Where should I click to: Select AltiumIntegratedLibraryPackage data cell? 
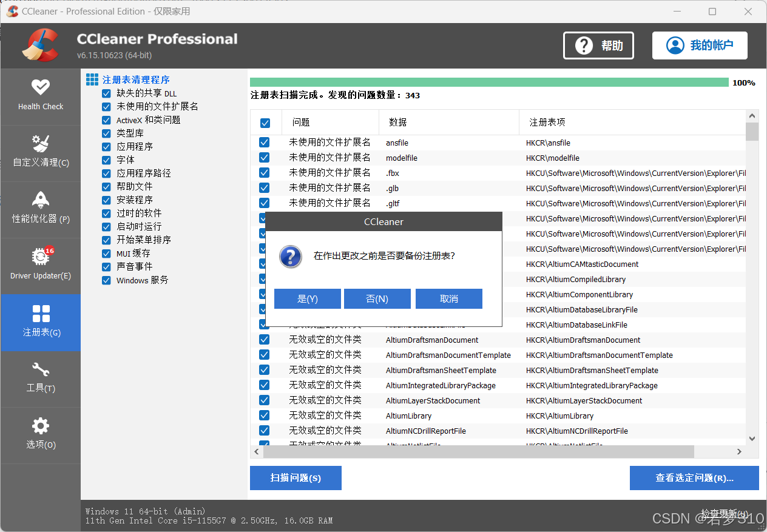(x=441, y=385)
